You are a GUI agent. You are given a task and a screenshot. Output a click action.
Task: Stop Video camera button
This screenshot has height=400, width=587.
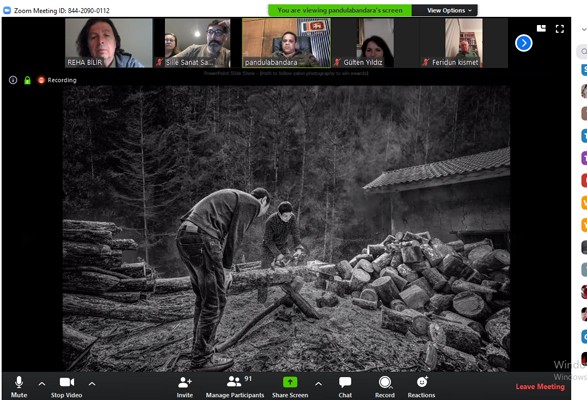pos(67,387)
